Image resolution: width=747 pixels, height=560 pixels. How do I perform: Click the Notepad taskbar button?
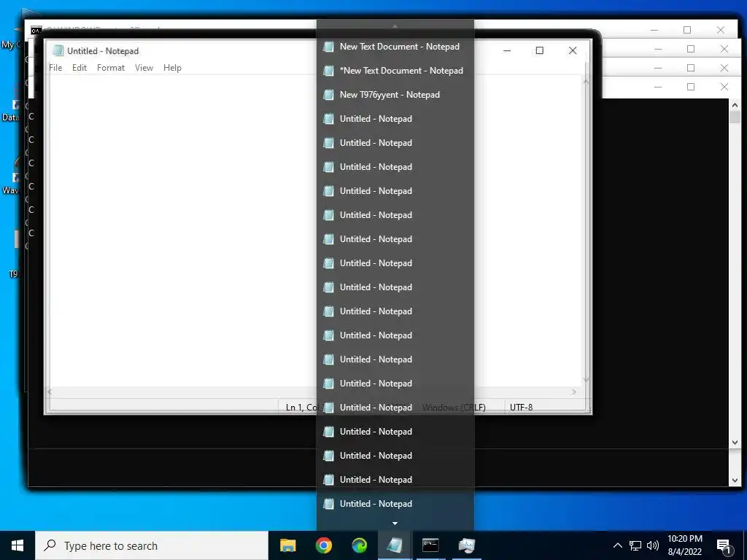click(x=395, y=545)
